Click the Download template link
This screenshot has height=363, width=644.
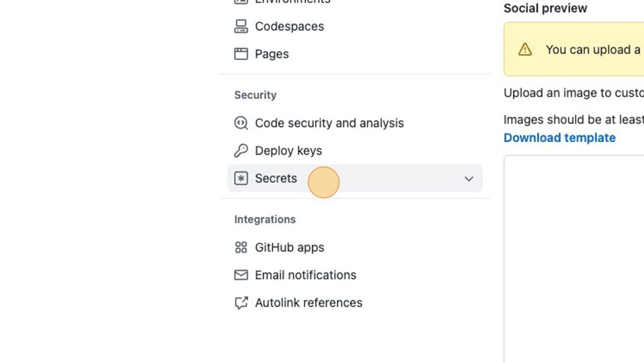click(x=559, y=137)
